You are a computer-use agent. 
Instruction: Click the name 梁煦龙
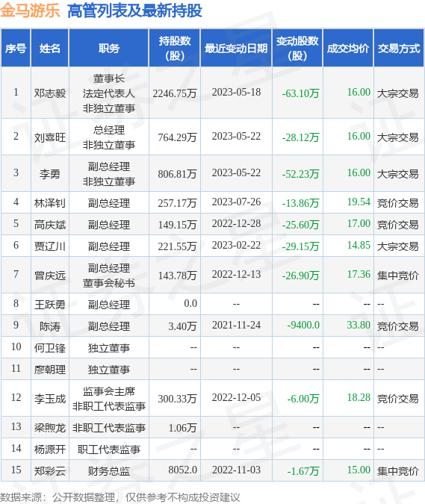50,428
